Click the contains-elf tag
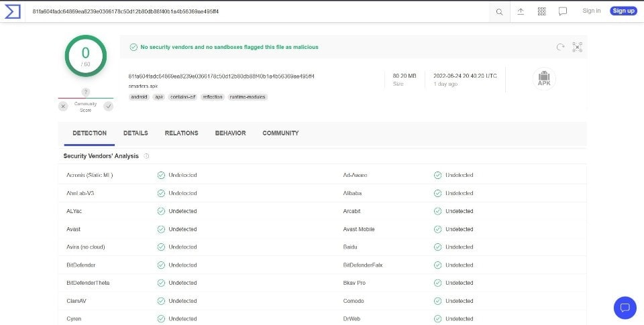 tap(182, 97)
